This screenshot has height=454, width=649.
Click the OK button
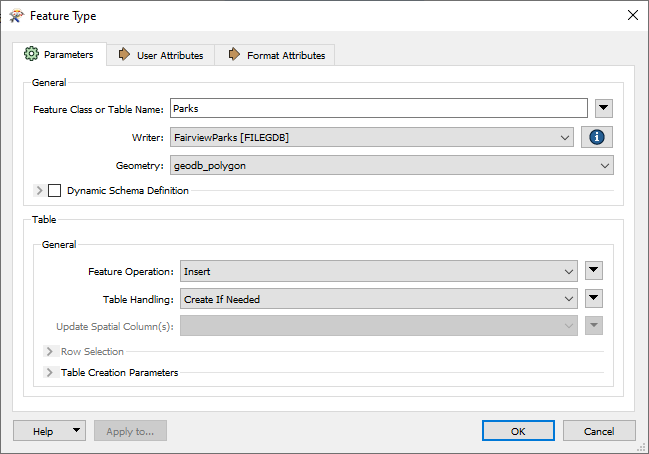(518, 431)
